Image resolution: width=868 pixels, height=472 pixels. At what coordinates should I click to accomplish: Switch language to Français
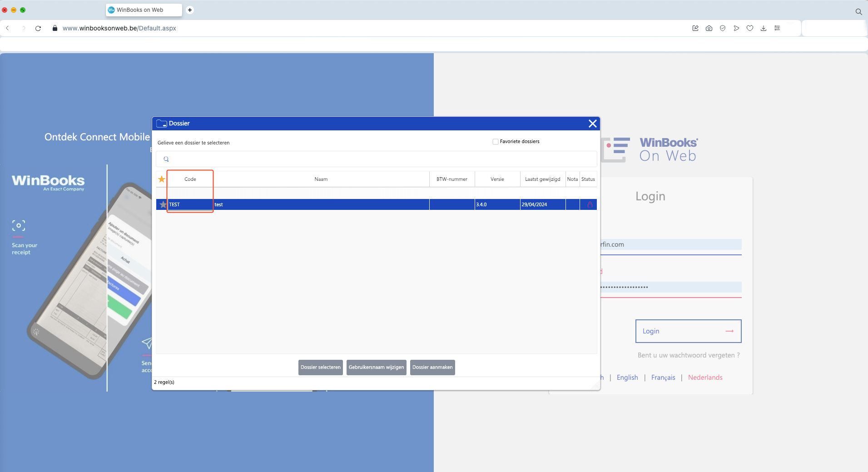click(x=663, y=378)
